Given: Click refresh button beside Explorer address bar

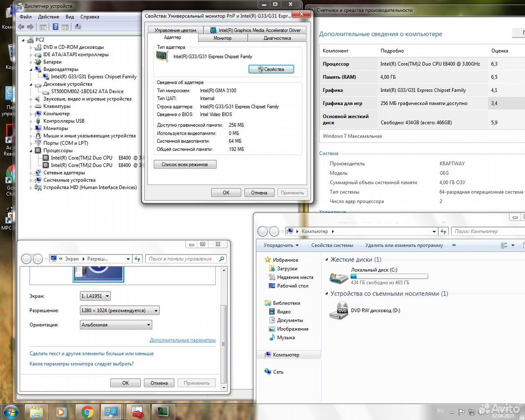Looking at the screenshot, I should tap(444, 231).
